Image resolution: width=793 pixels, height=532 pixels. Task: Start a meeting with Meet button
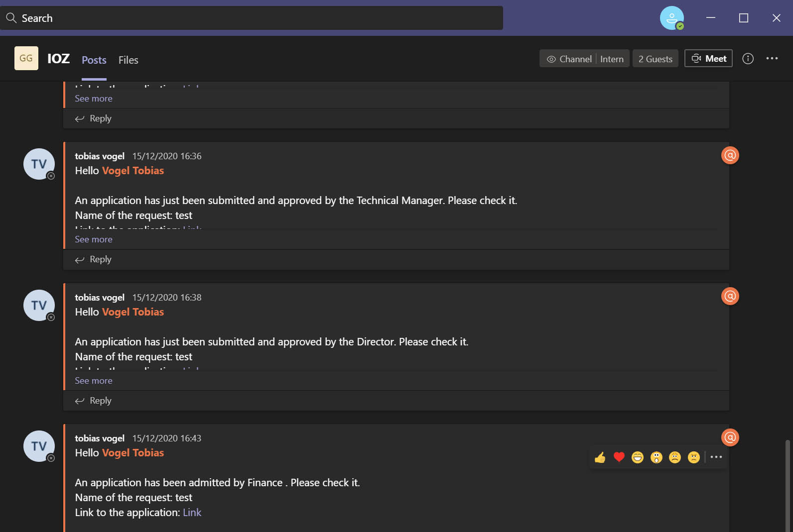click(708, 58)
